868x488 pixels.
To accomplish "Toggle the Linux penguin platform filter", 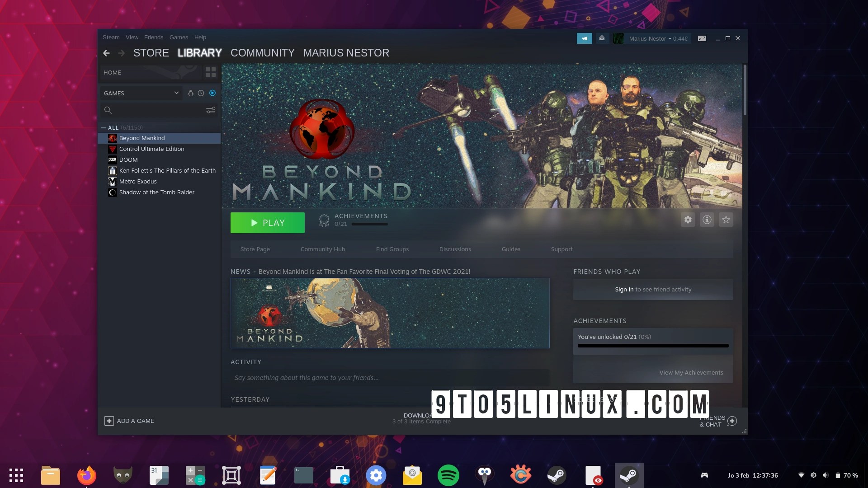I will click(190, 93).
